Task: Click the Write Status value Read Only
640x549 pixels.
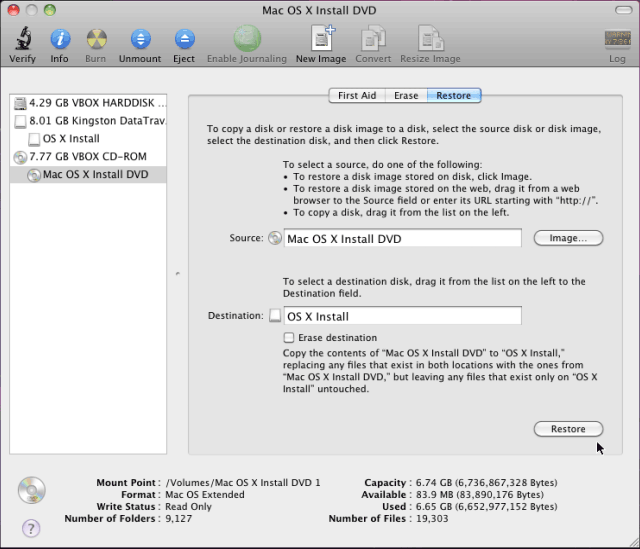Action: pos(188,507)
